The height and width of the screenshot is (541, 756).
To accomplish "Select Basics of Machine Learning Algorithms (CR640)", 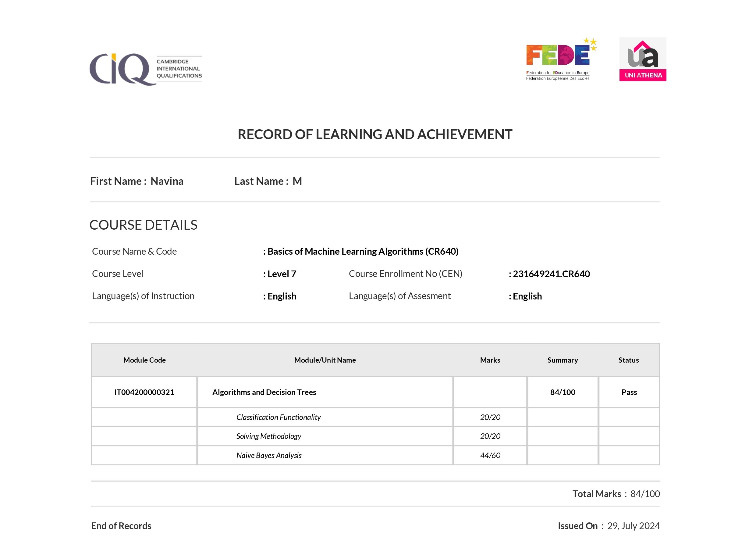I will (363, 251).
